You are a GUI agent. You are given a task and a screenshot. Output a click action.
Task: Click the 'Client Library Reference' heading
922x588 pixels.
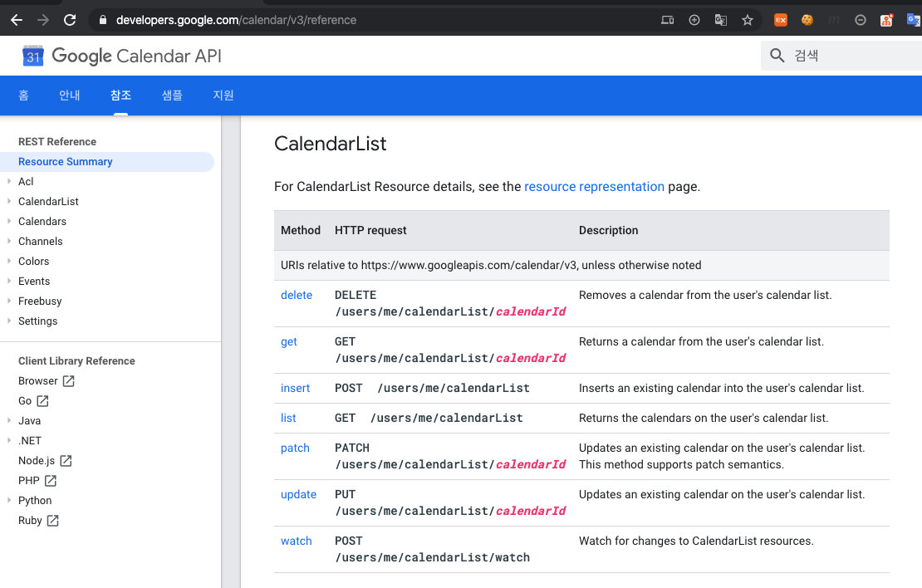coord(76,361)
